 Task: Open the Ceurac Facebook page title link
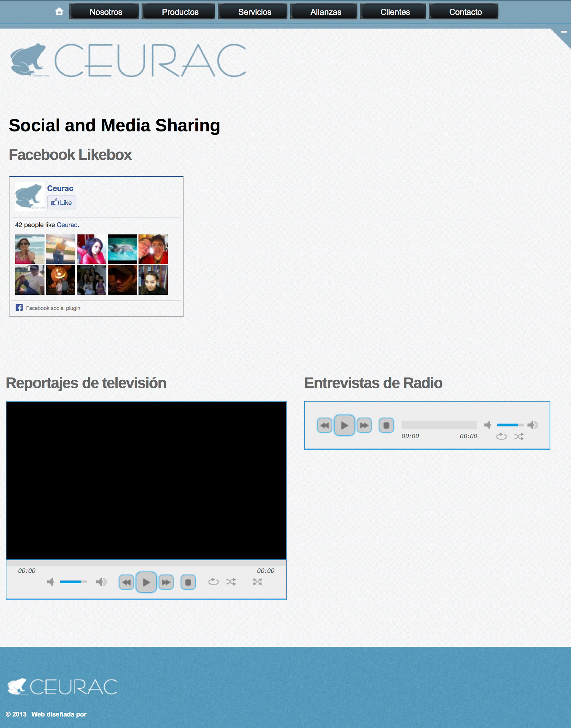point(60,188)
